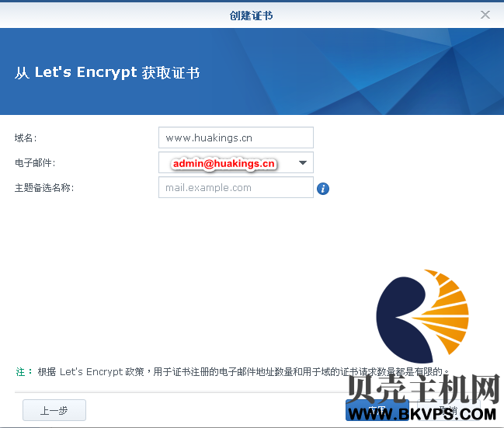Expand the 电子邮件 dropdown arrow
Viewport: 504px width, 428px height.
[302, 162]
